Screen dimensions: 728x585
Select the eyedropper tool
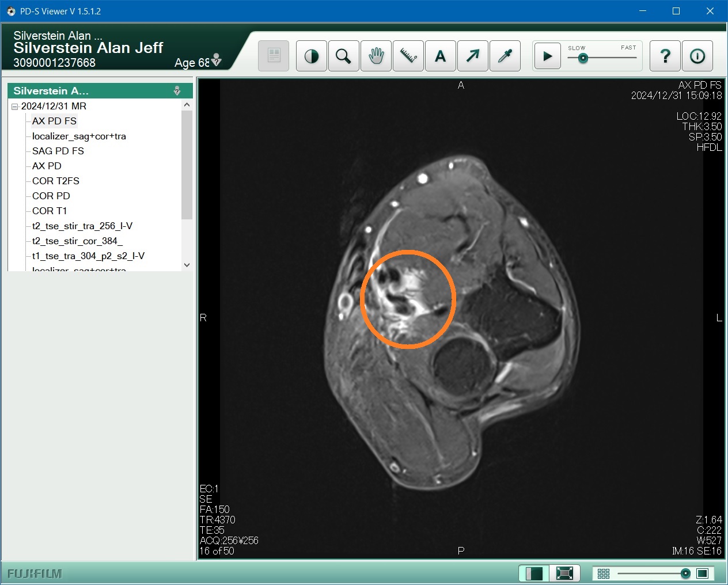505,56
